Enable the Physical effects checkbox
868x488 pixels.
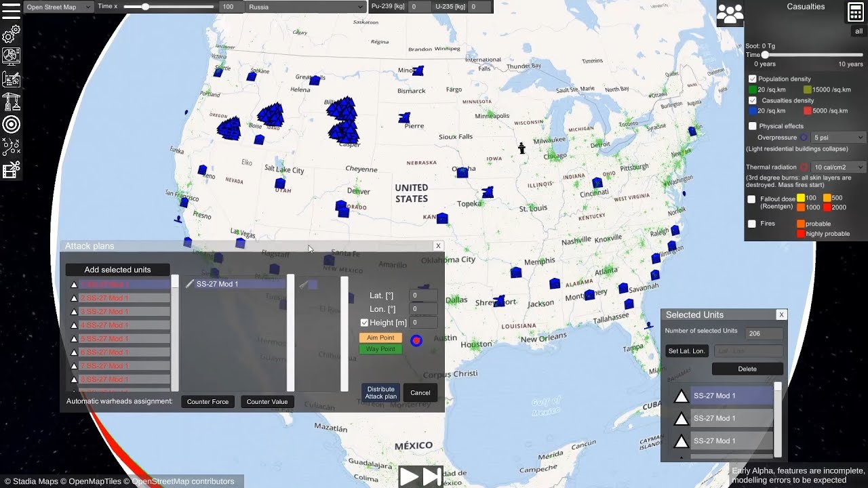[752, 126]
